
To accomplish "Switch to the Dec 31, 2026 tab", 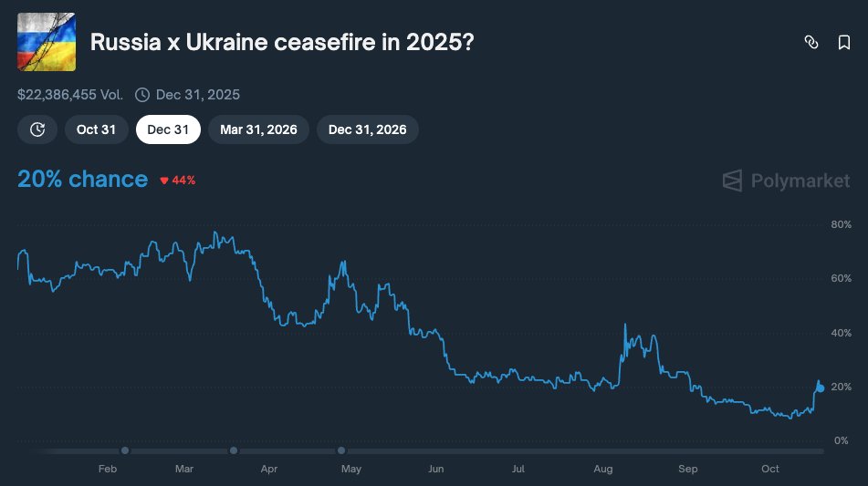I will (367, 129).
